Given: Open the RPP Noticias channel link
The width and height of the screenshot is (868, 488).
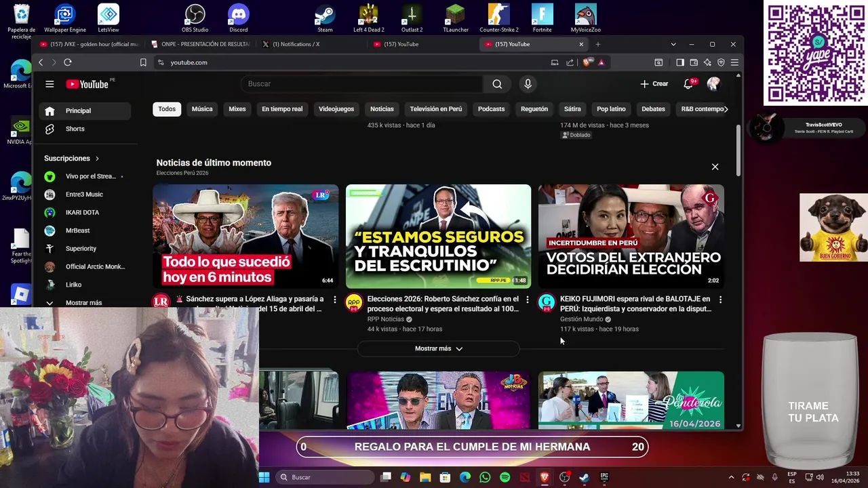Looking at the screenshot, I should coord(385,319).
